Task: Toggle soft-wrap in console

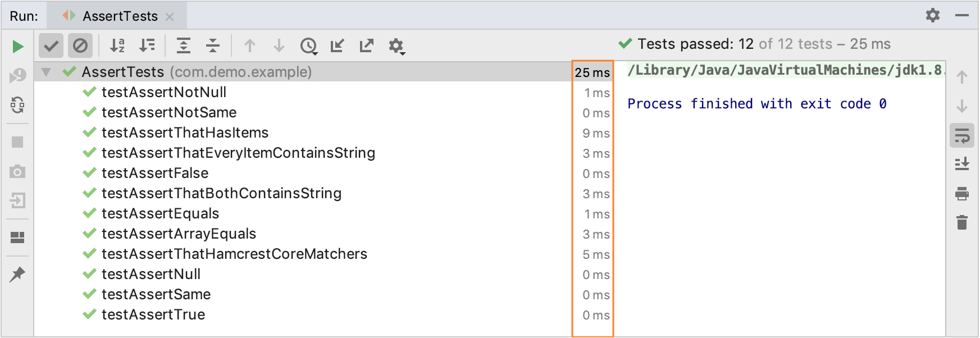Action: (x=962, y=136)
